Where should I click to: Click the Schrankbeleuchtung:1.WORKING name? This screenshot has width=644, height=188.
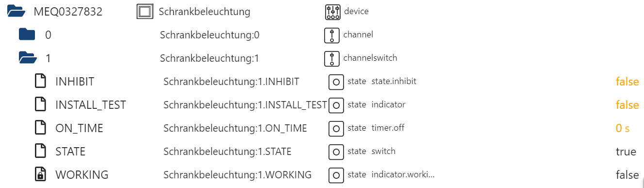tap(237, 175)
